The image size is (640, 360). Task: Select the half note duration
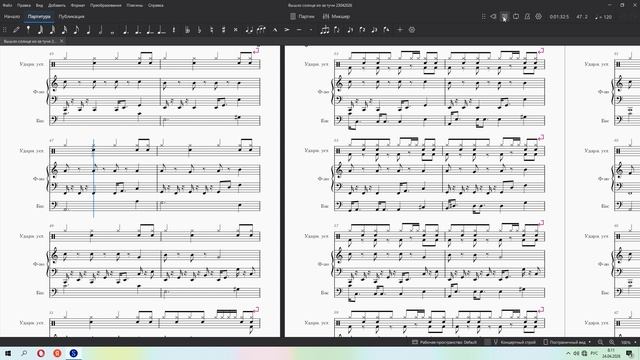[x=100, y=29]
